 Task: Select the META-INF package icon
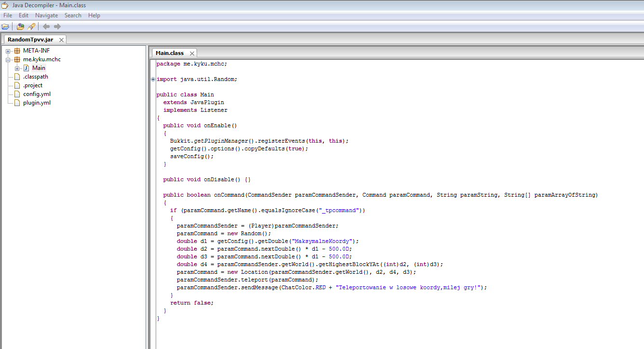[17, 51]
